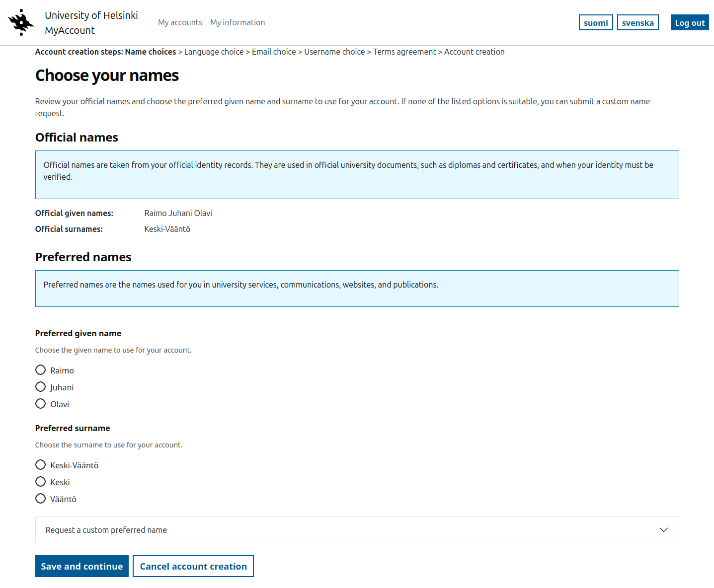Click the Choose your names heading
Viewport: 714px width, 588px height.
point(107,75)
